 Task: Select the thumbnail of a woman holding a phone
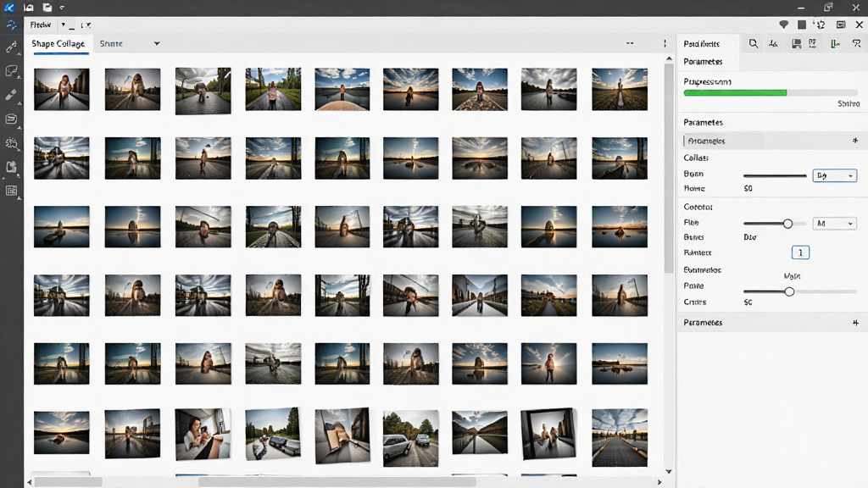click(x=203, y=435)
